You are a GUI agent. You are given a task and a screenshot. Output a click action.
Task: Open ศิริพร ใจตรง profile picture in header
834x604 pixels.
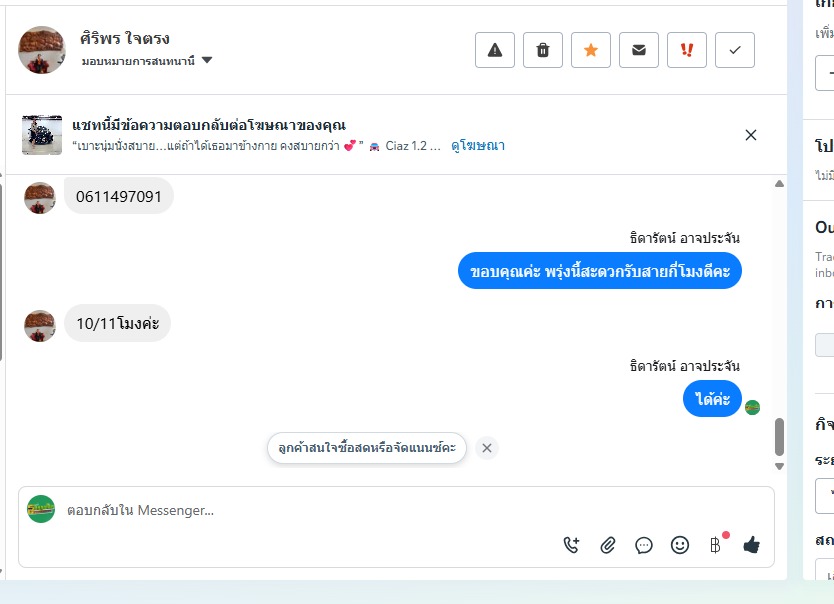(x=42, y=50)
